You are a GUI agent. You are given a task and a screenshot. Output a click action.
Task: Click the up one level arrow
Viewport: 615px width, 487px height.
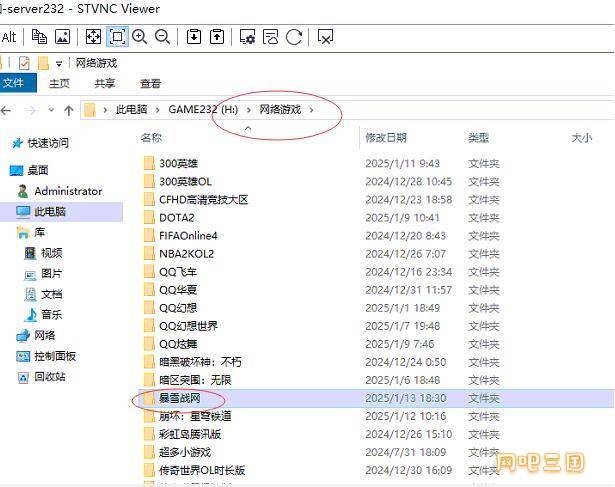(69, 111)
